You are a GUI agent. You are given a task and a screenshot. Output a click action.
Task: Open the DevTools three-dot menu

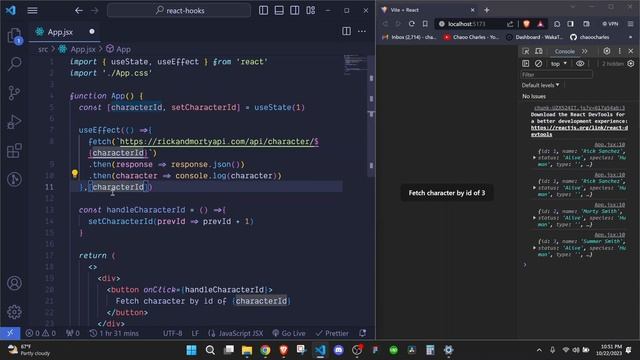(620, 51)
